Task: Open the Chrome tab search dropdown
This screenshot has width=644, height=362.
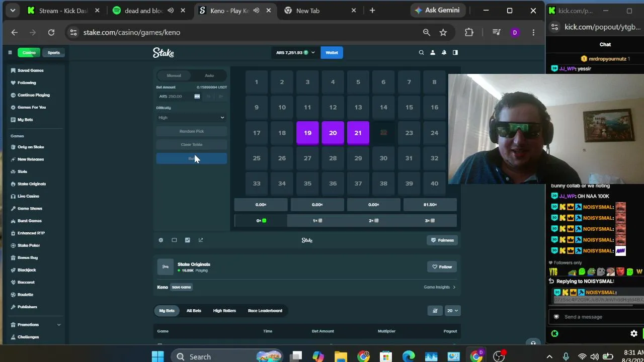Action: [13, 10]
